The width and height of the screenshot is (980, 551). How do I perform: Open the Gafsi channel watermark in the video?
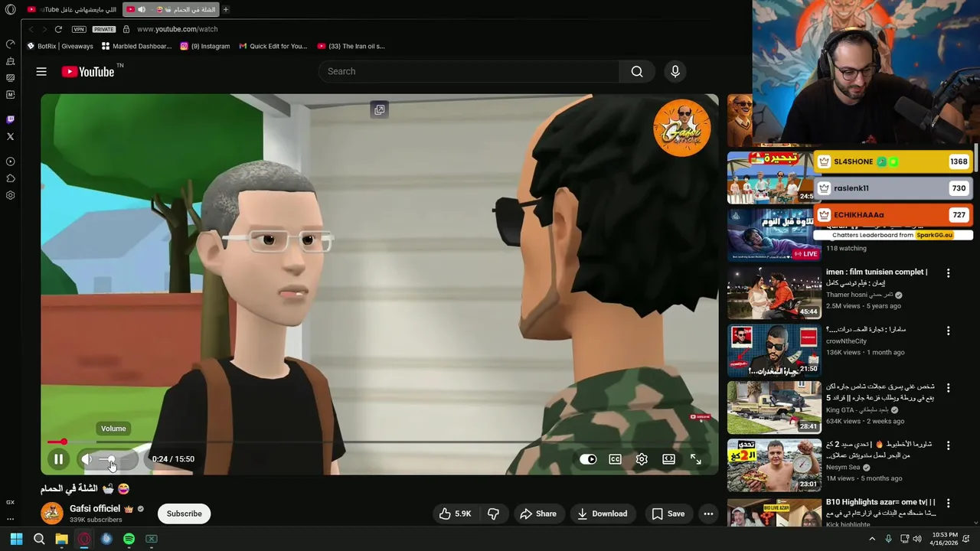[682, 128]
